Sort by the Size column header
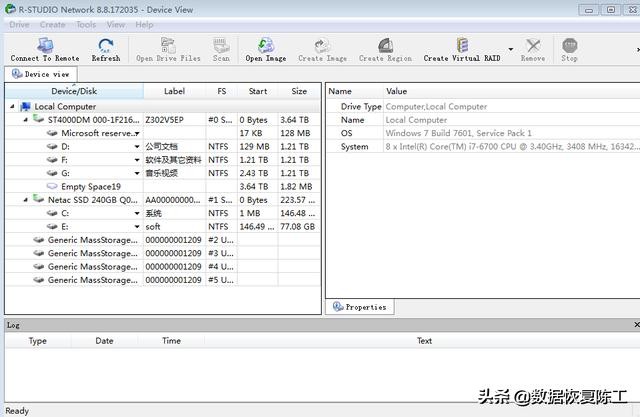This screenshot has height=417, width=640. [299, 91]
